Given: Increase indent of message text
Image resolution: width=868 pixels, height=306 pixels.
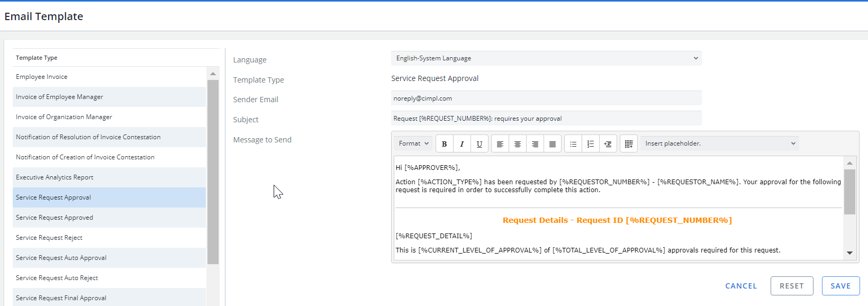Looking at the screenshot, I should coord(608,143).
